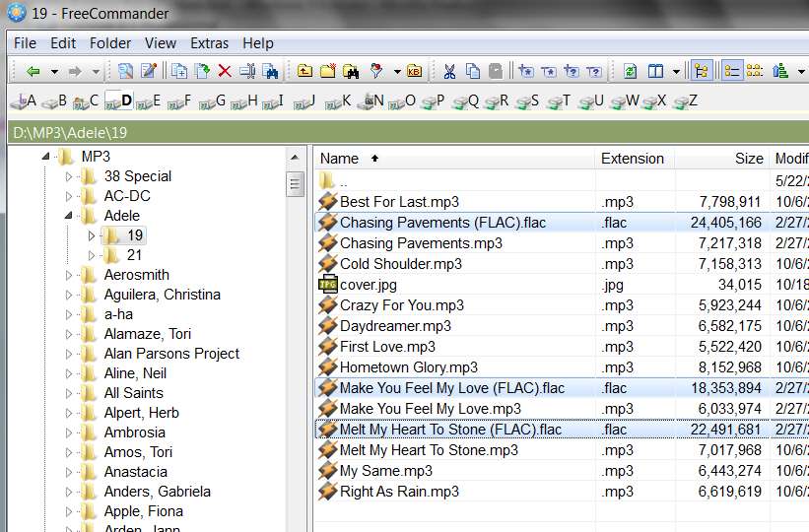The width and height of the screenshot is (809, 532).
Task: Click the D:\MP3\Adele\19 path bar
Action: [408, 133]
